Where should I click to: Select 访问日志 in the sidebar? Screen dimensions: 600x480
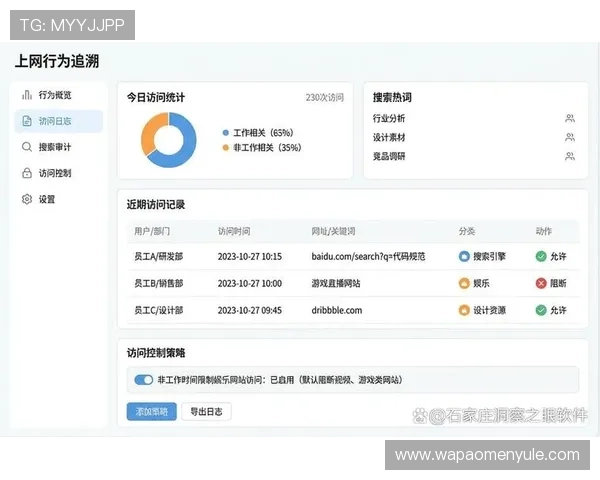(x=59, y=121)
